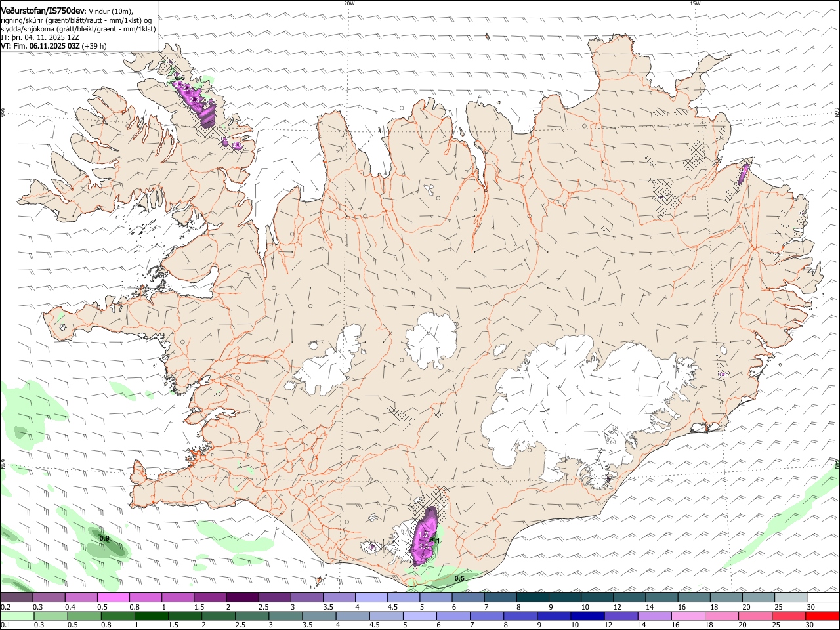Select the medium green 0.5 swatch, lower scale

pyautogui.click(x=84, y=616)
